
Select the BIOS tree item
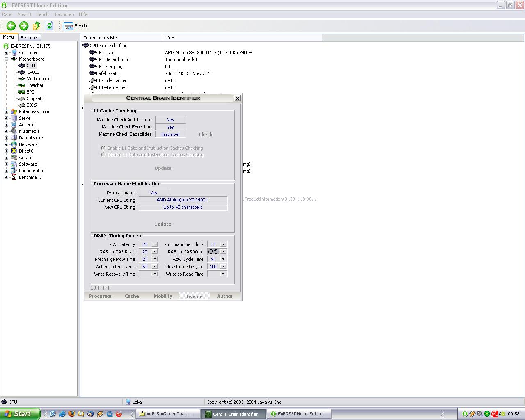coord(32,105)
